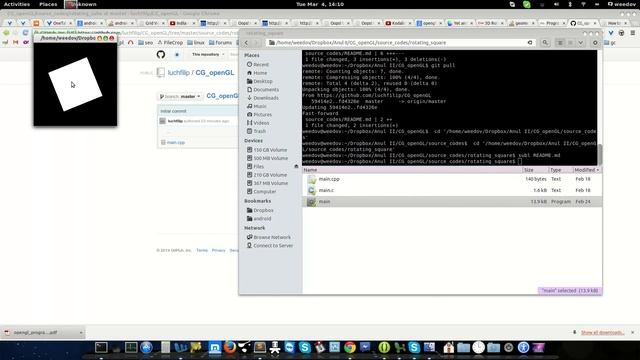This screenshot has height=360, width=640.
Task: Switch to the Kodak YouTube tab
Action: click(x=397, y=23)
